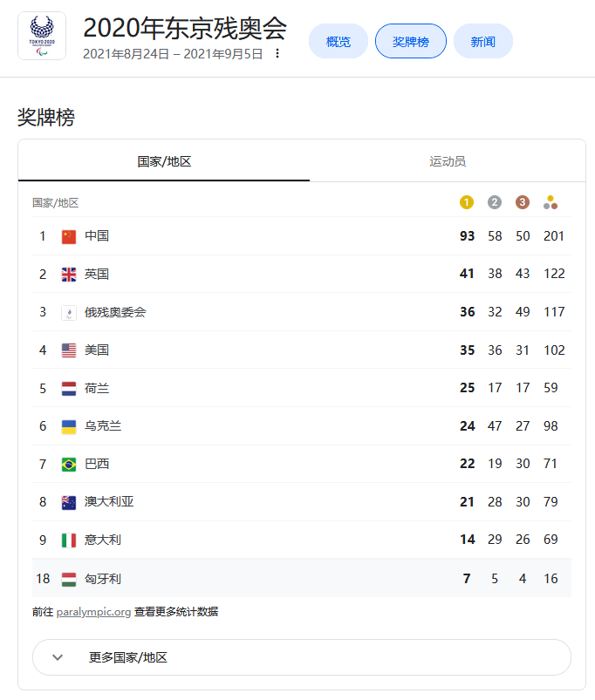The width and height of the screenshot is (595, 700).
Task: Open the paralympic.org link
Action: [93, 612]
